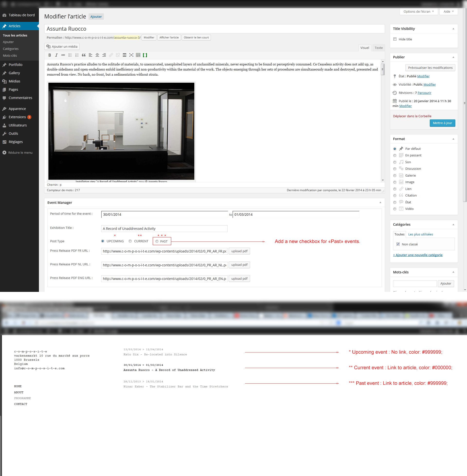Collapse the Format panel
The image size is (467, 476).
453,139
